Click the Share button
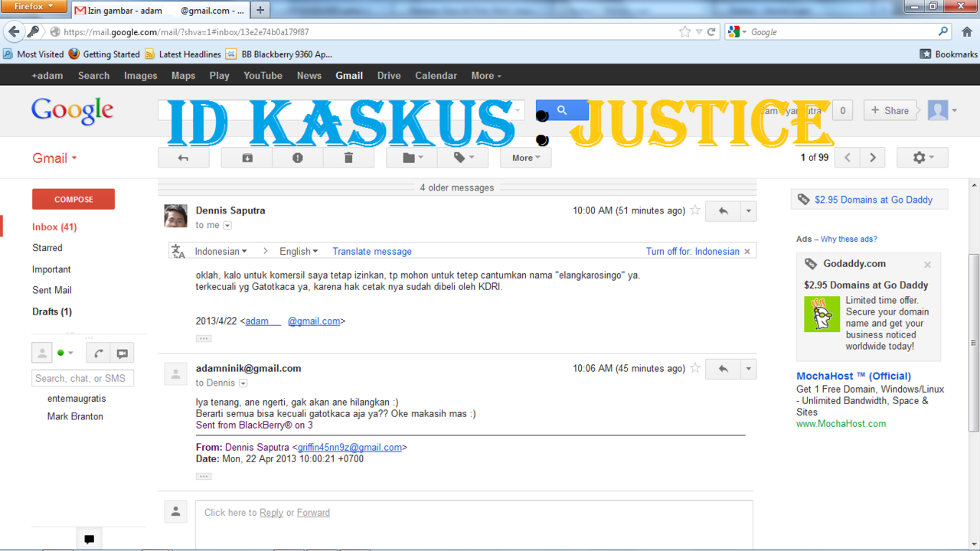Viewport: 980px width, 551px height. (x=890, y=110)
